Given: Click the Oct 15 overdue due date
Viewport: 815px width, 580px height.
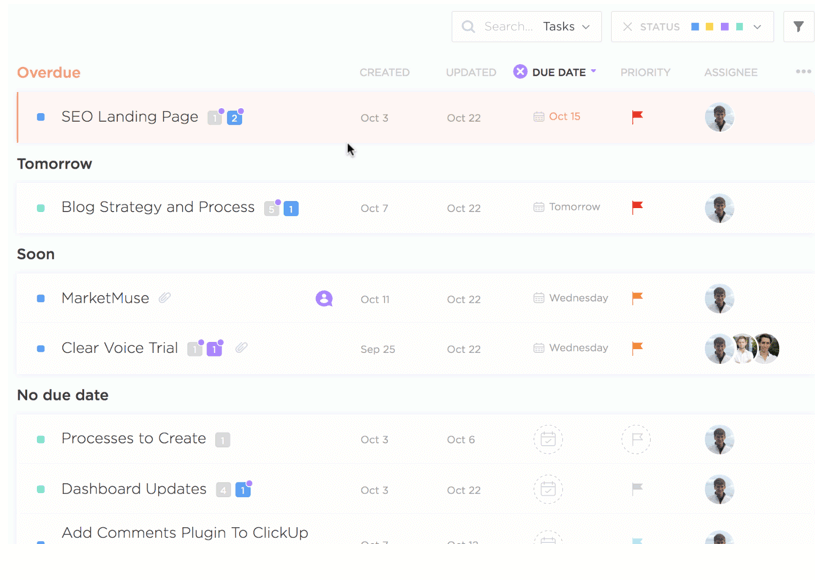Looking at the screenshot, I should click(x=564, y=116).
